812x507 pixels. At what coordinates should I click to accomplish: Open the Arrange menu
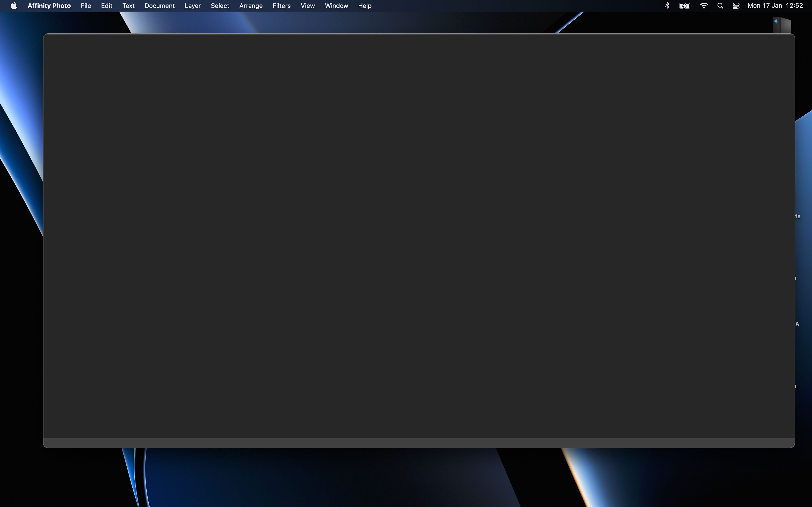(251, 6)
